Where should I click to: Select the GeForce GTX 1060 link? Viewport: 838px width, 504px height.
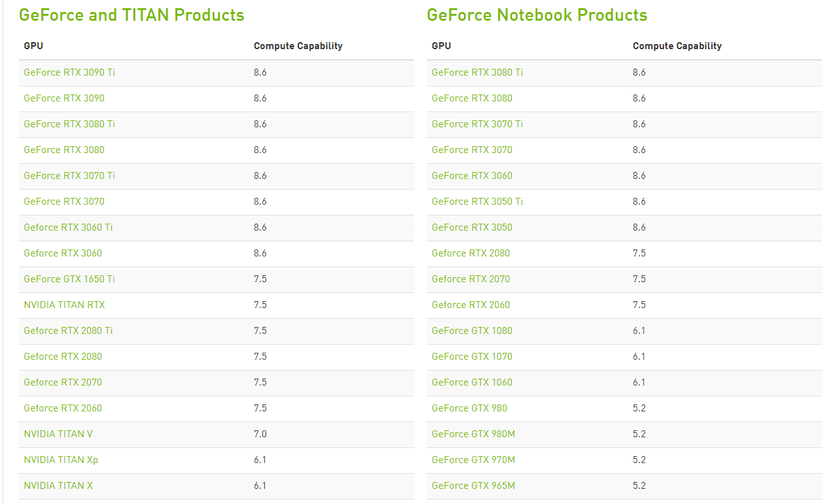pyautogui.click(x=472, y=382)
